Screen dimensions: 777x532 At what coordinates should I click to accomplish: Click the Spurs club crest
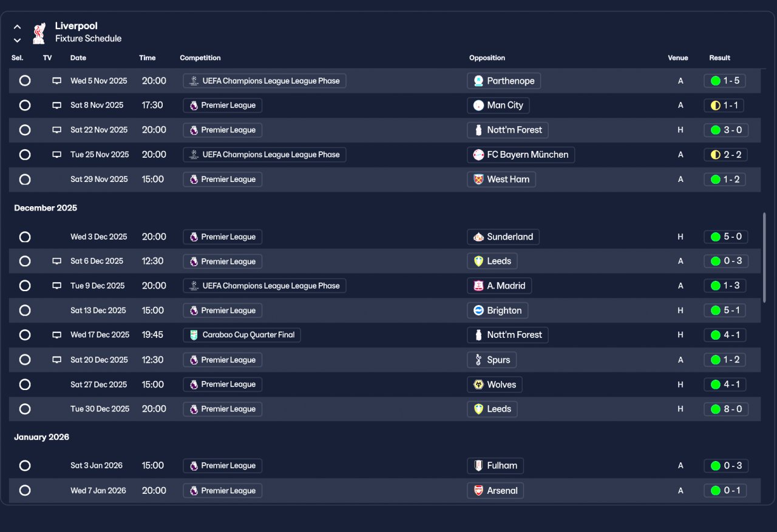(x=478, y=360)
